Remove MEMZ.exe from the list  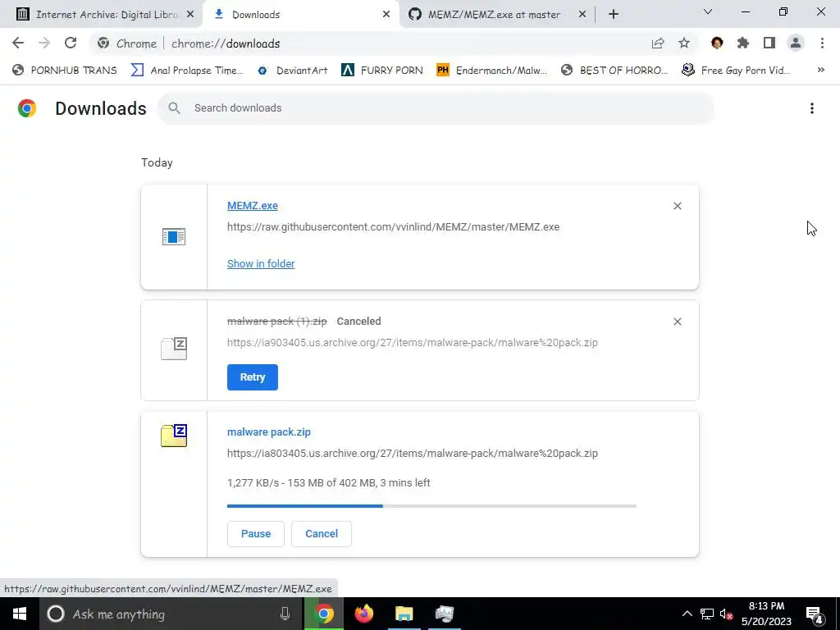point(677,206)
